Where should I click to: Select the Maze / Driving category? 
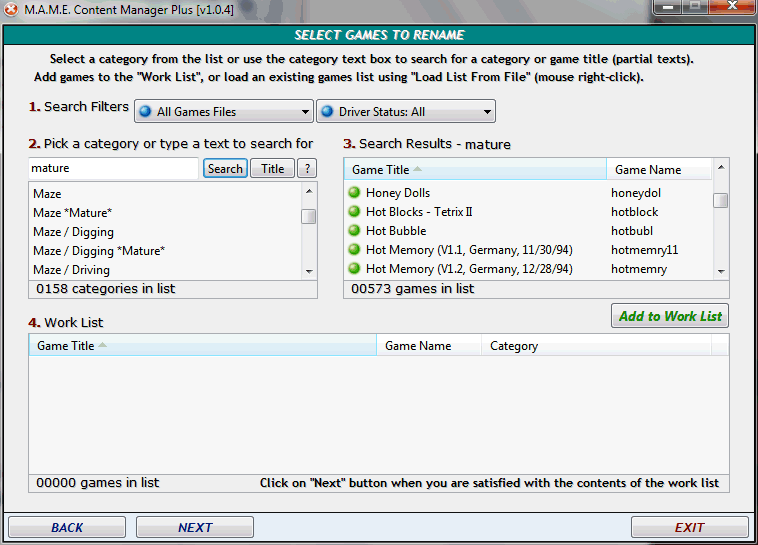tap(165, 269)
